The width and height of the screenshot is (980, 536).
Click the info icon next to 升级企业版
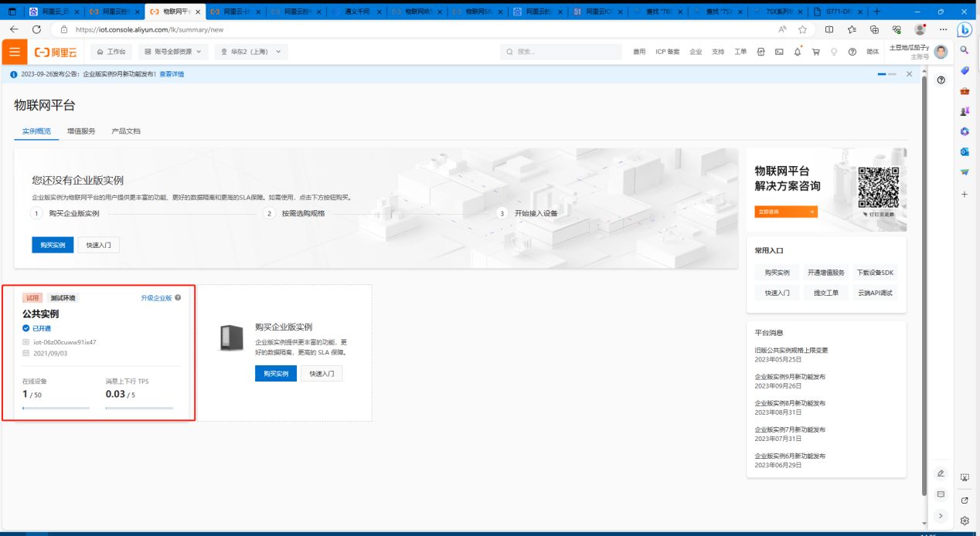pyautogui.click(x=178, y=297)
